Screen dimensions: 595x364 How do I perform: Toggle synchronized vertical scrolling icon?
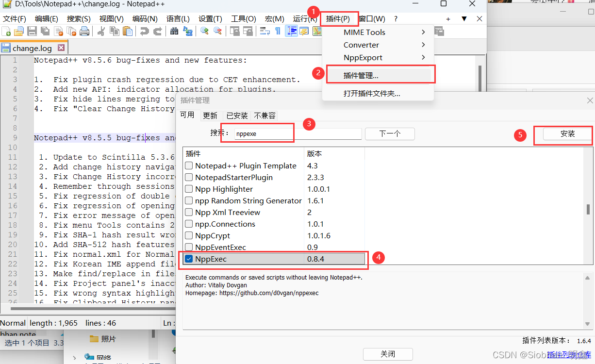(235, 32)
